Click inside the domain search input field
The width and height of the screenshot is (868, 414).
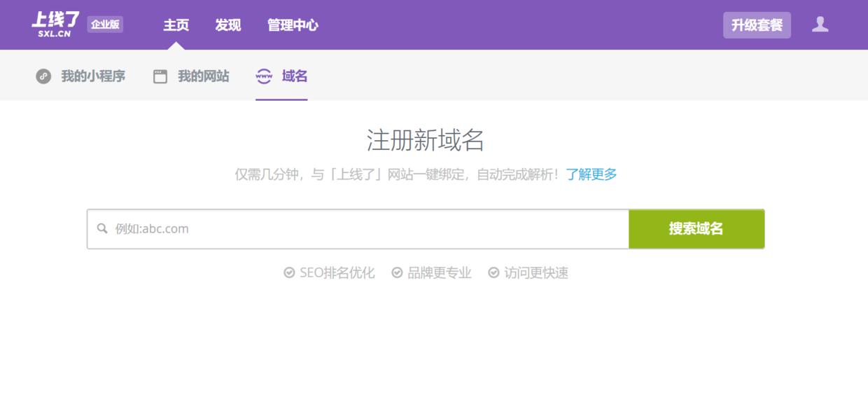(x=350, y=228)
